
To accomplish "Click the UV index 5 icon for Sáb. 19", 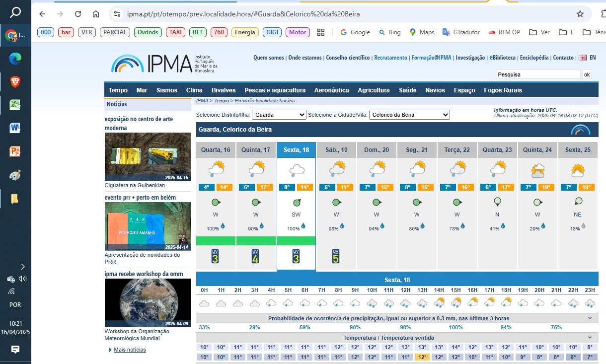I will (336, 256).
